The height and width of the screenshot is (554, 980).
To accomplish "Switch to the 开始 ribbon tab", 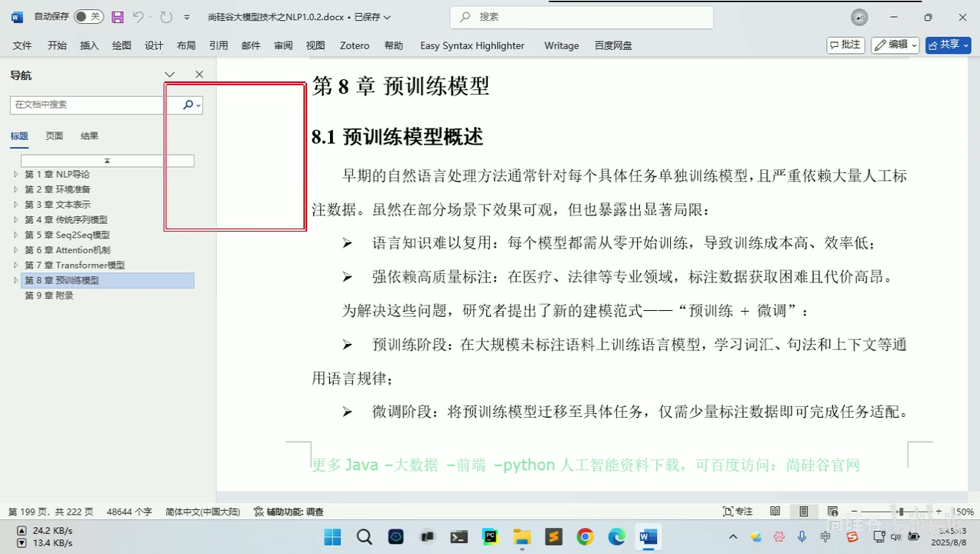I will [x=57, y=45].
